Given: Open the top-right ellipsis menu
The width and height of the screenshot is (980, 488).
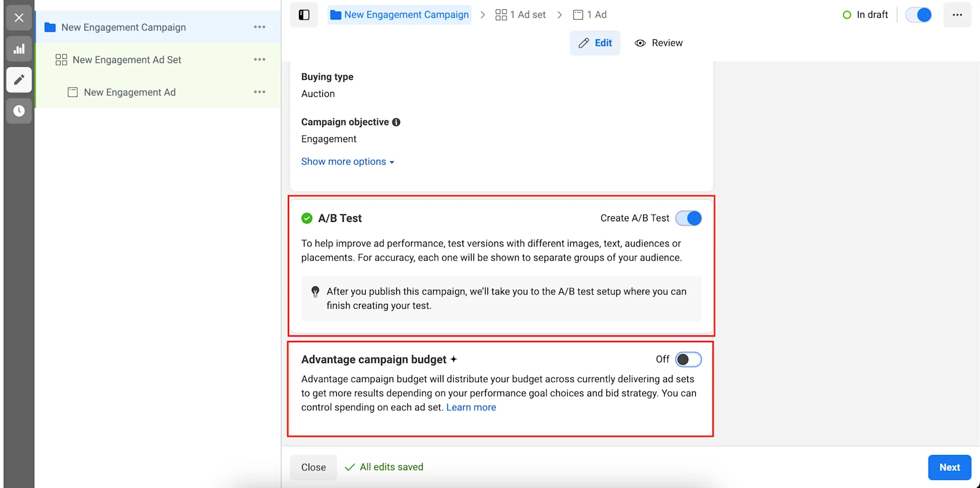Looking at the screenshot, I should 957,15.
